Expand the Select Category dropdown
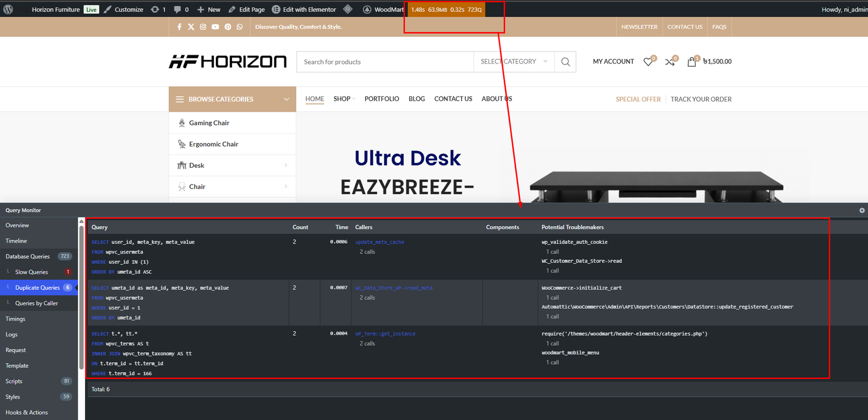This screenshot has height=420, width=868. (x=514, y=62)
